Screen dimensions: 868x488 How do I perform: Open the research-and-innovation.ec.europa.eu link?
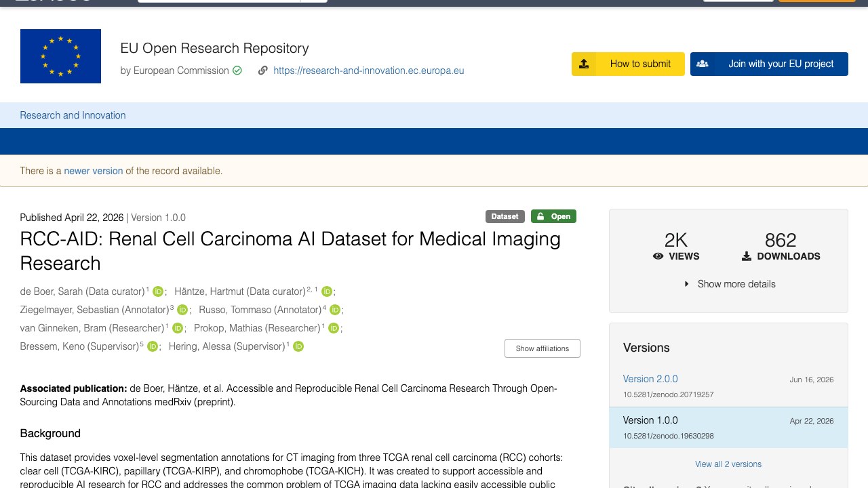[x=369, y=70]
